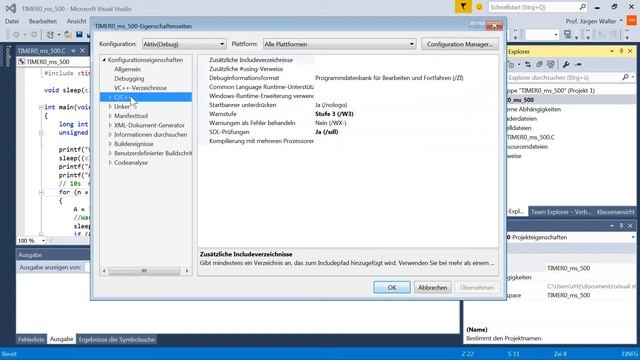Click the navigate backward toolbar icon
The image size is (640, 360).
pyautogui.click(x=17, y=35)
